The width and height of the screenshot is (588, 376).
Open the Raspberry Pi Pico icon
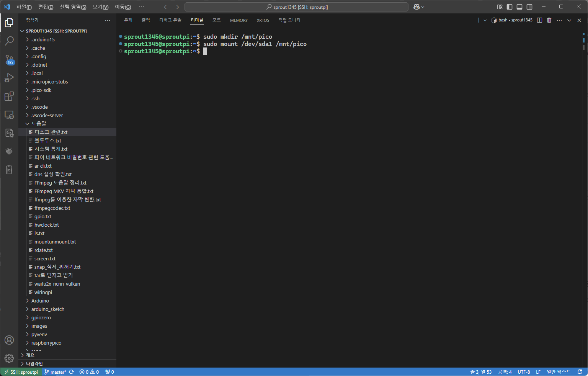pyautogui.click(x=9, y=151)
